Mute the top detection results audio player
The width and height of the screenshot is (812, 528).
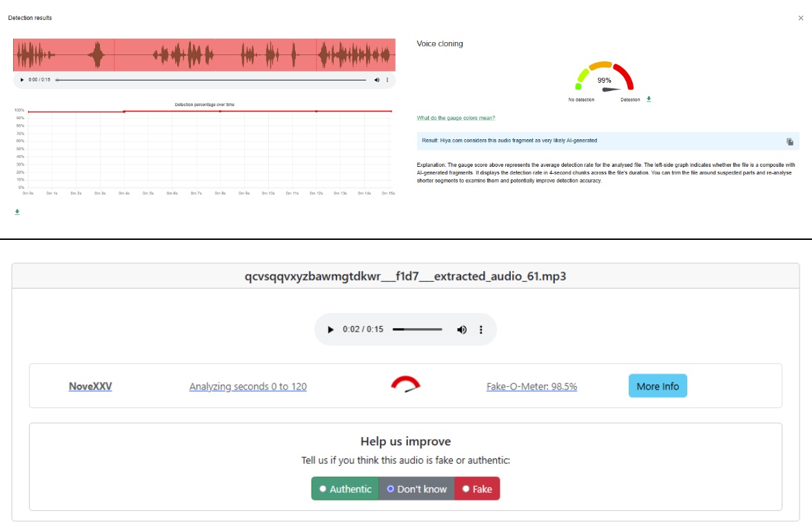click(377, 80)
